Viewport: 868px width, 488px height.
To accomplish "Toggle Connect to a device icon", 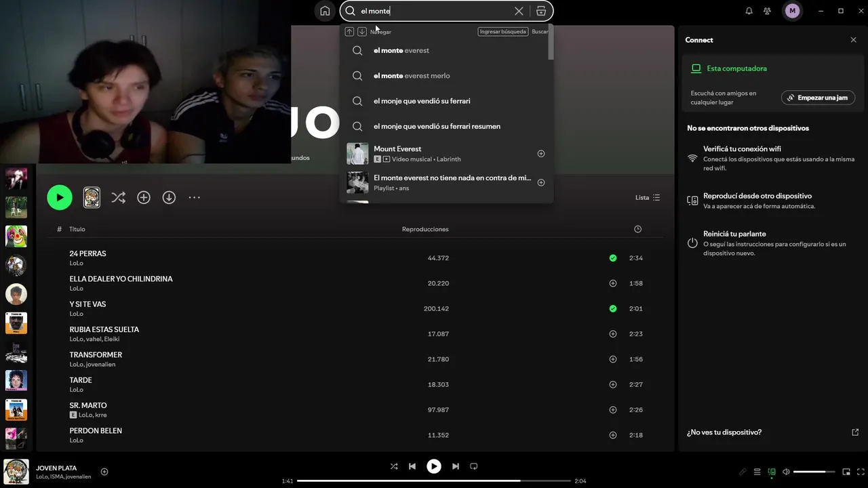I will [772, 472].
